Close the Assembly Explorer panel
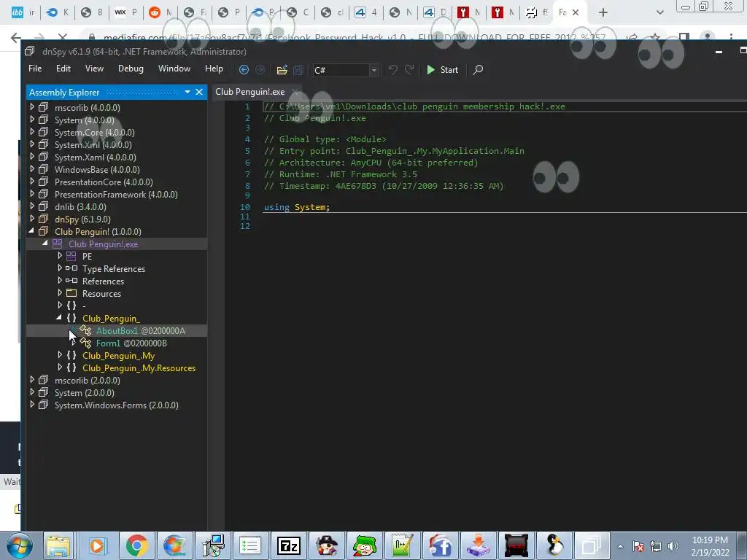Viewport: 747px width, 560px height. point(199,92)
